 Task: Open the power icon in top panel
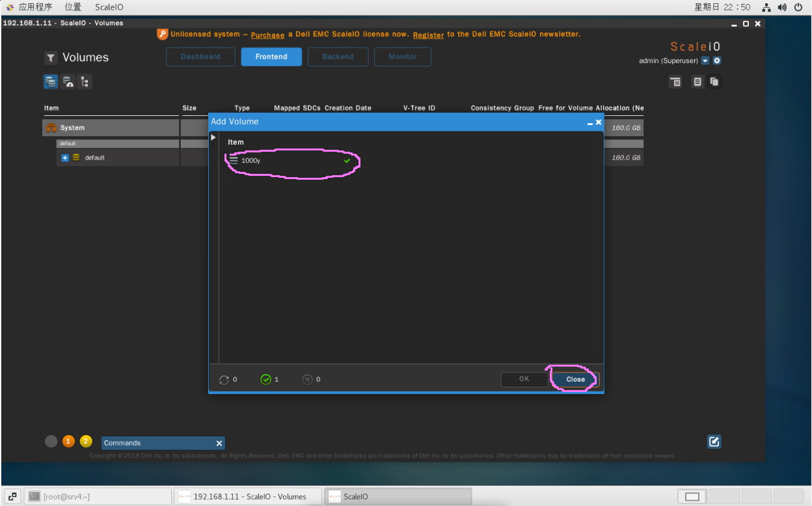798,7
